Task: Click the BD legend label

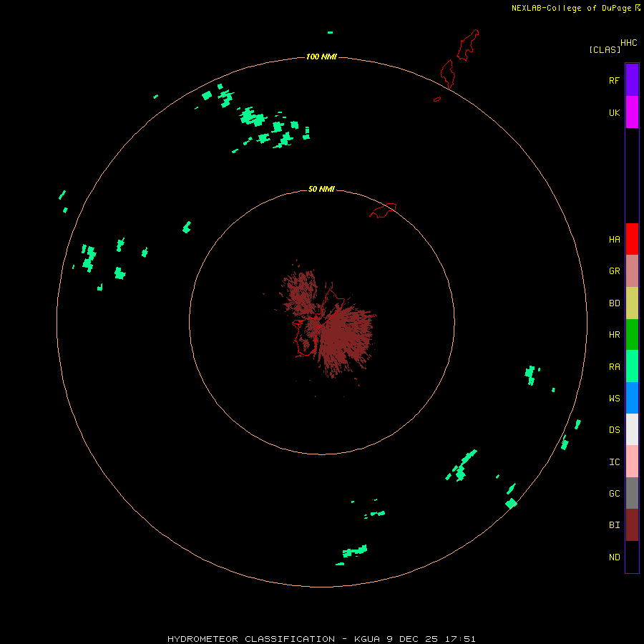Action: point(614,303)
